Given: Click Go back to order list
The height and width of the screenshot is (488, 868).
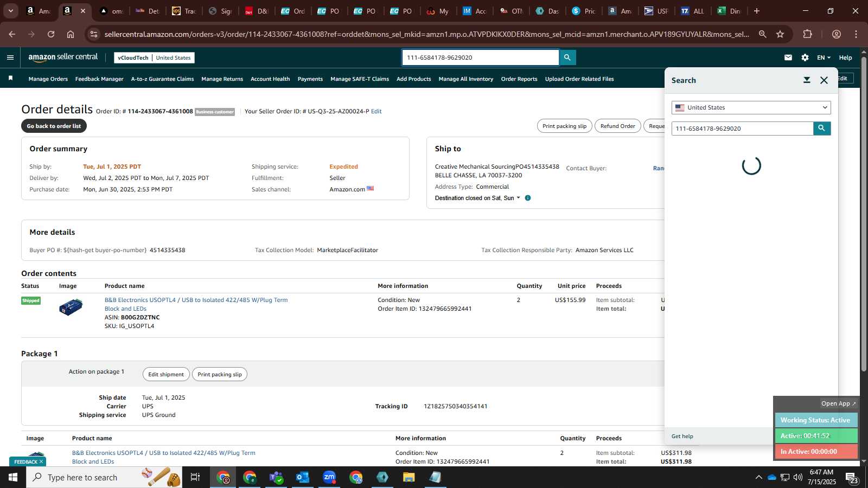Looking at the screenshot, I should [54, 126].
